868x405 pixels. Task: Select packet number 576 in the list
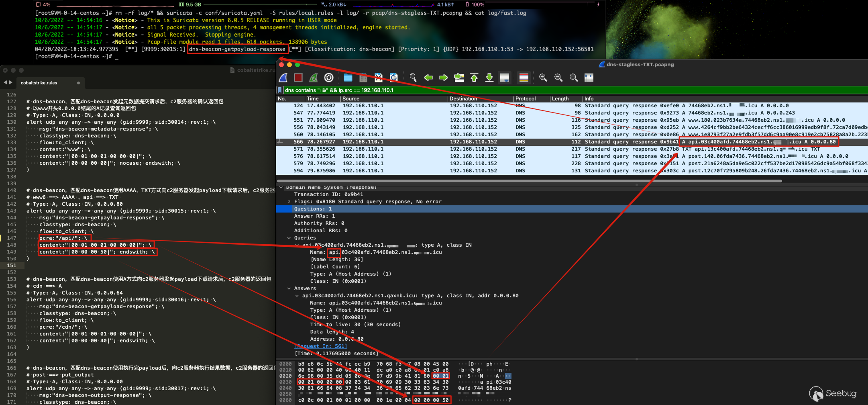point(572,156)
